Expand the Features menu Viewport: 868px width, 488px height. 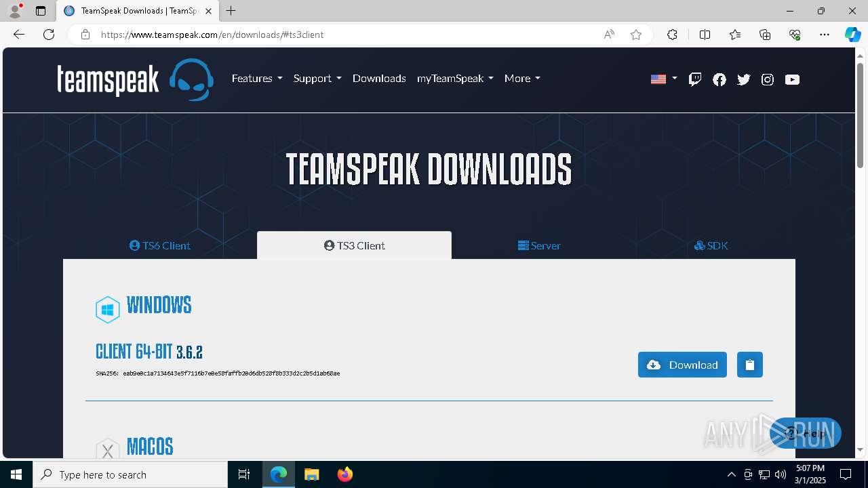click(257, 79)
